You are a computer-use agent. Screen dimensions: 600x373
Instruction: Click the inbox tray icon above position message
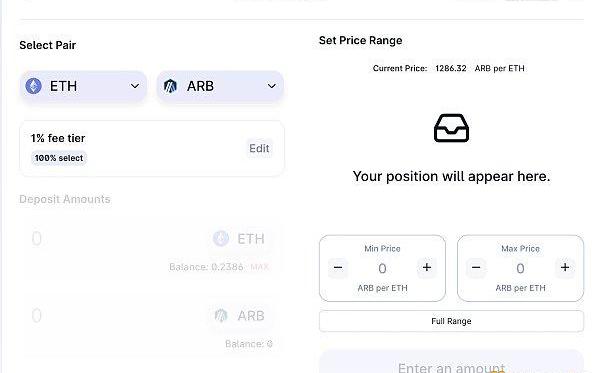click(x=451, y=128)
